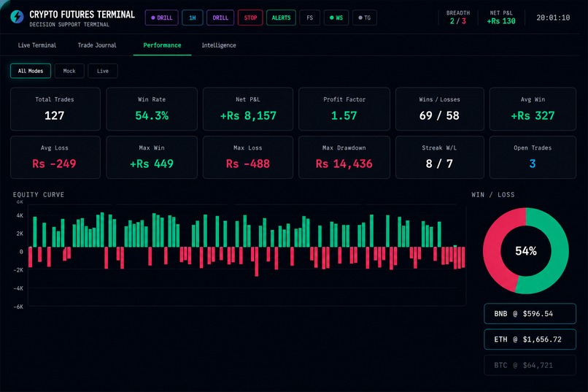Open the faded BTC @ $64,721 entry
588x392 pixels.
(530, 366)
